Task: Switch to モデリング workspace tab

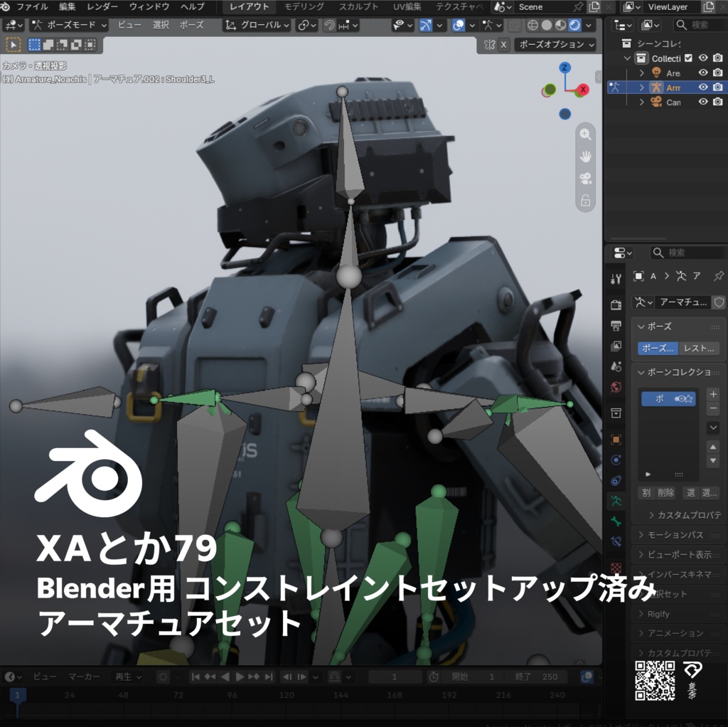Action: coord(304,6)
